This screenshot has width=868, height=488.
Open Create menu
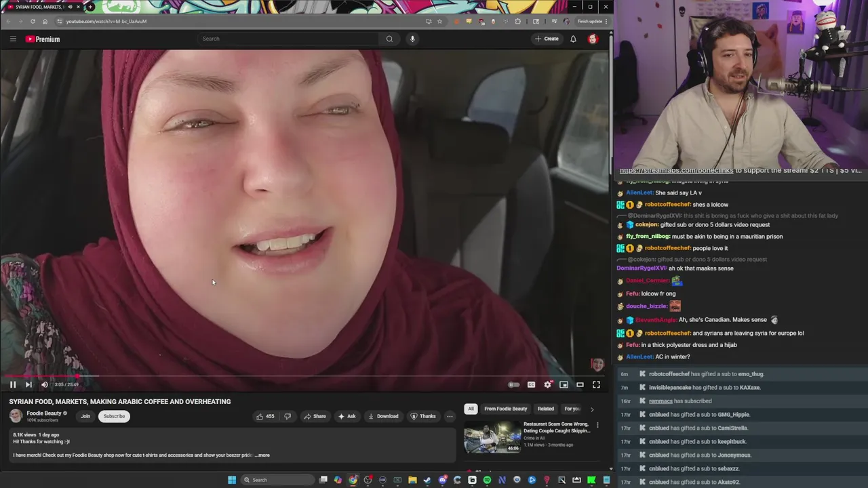coord(547,39)
